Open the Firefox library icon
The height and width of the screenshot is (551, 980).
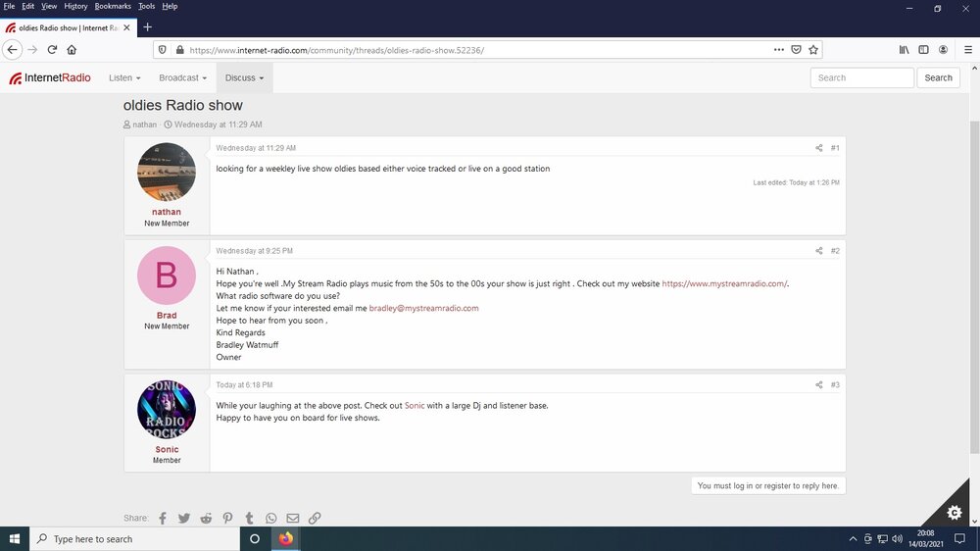click(x=905, y=50)
